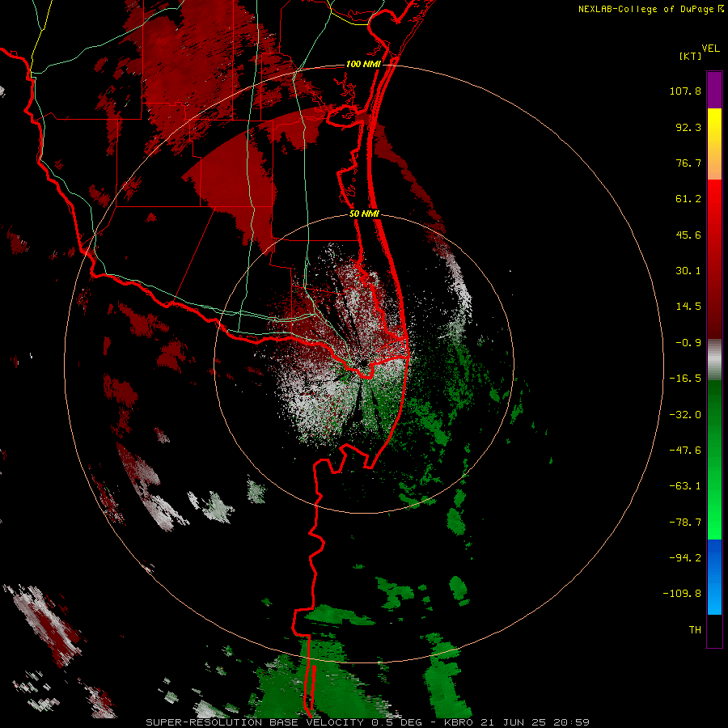This screenshot has height=728, width=728.
Task: Click the -47.6 velocity scale value
Action: click(685, 451)
